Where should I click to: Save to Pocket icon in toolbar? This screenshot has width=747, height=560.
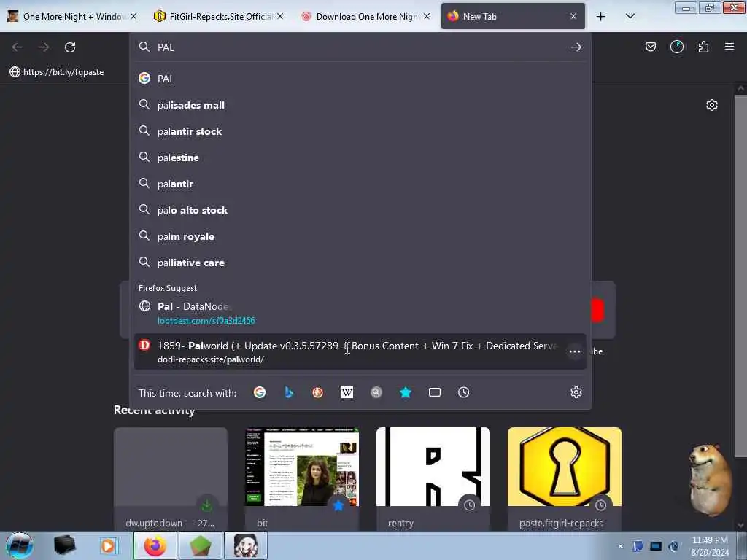(651, 47)
